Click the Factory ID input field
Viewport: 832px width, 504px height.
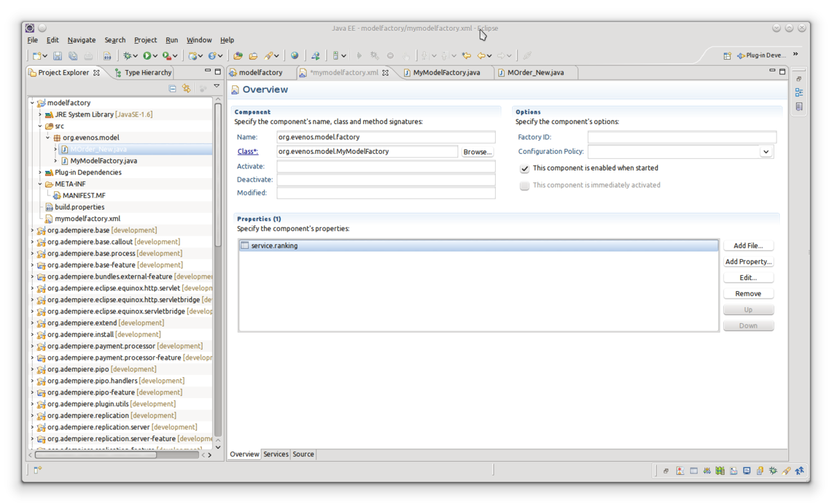682,137
